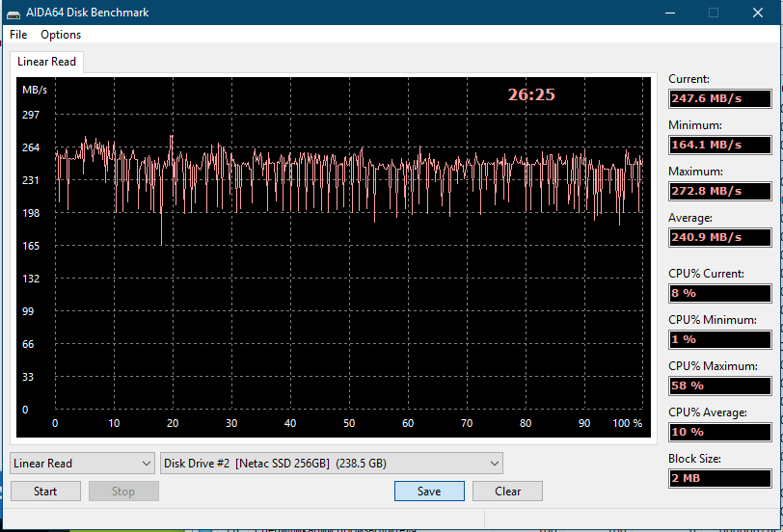Click the Current value 247.6 MB/s
Image resolution: width=783 pixels, height=532 pixels.
point(719,98)
